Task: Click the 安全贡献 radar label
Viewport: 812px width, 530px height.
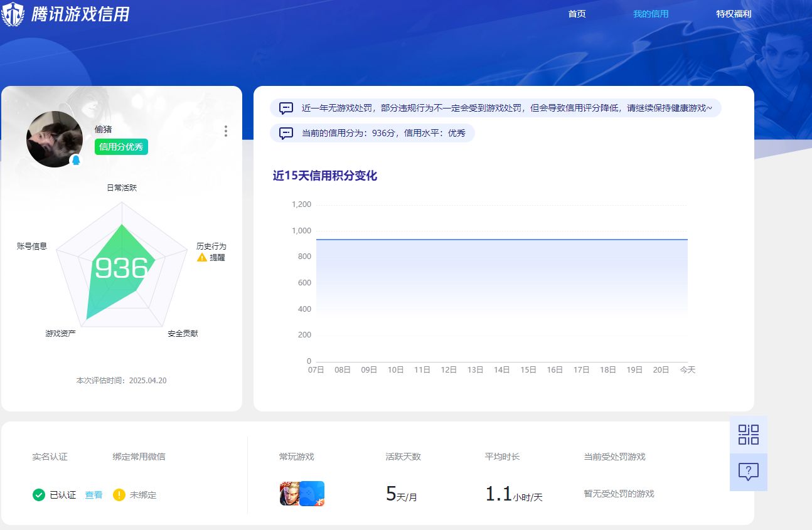Action: (x=183, y=333)
